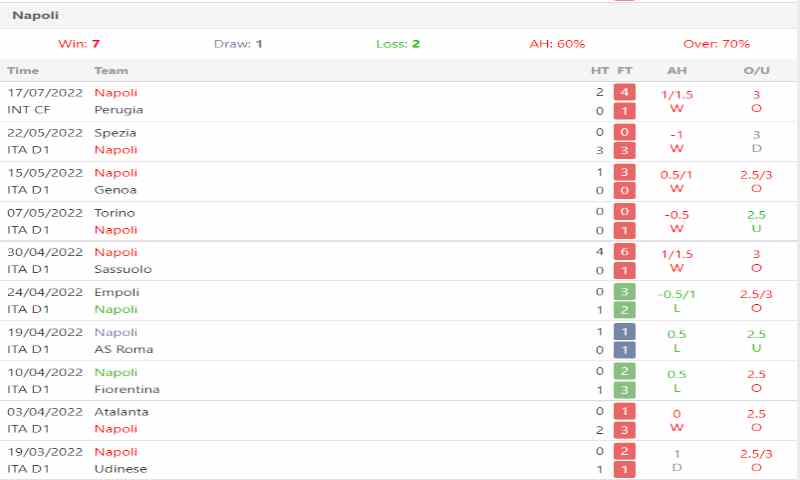Click the Perugia team name

(x=118, y=109)
